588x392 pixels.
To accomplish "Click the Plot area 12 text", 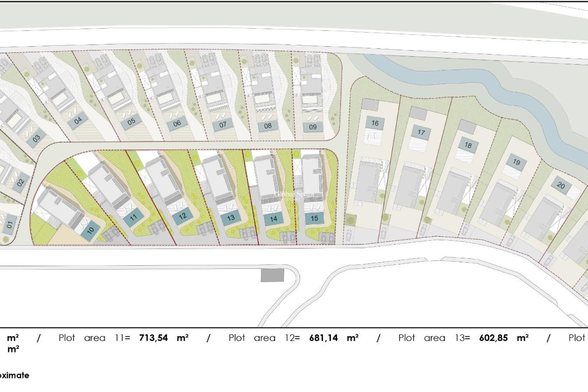I will pos(263,338).
